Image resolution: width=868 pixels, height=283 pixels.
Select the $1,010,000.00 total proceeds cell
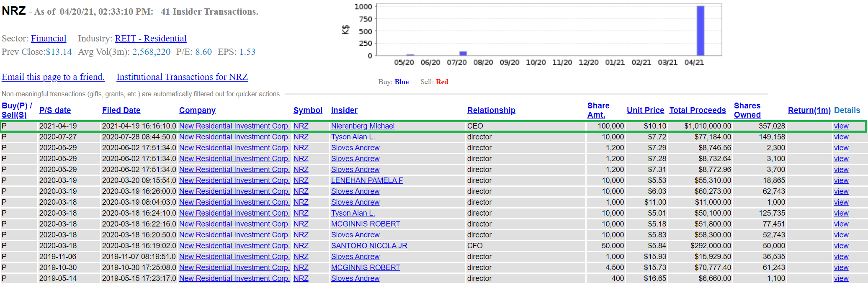700,126
